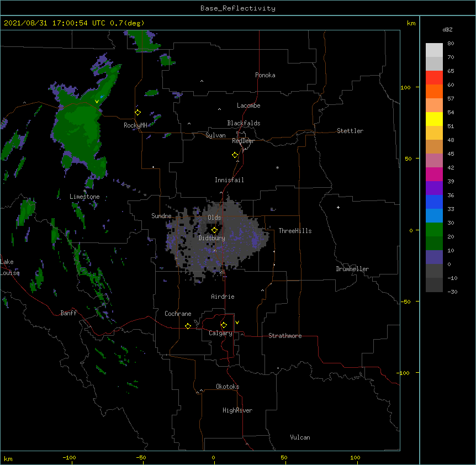Click the -100 tick on the bottom axis
476x465 pixels.
click(x=69, y=457)
